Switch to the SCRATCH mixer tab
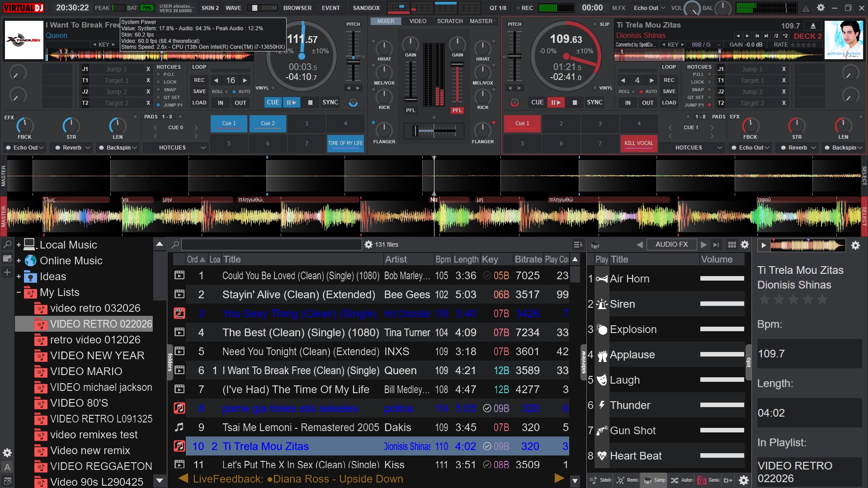Viewport: 868px width, 488px height. pyautogui.click(x=449, y=21)
